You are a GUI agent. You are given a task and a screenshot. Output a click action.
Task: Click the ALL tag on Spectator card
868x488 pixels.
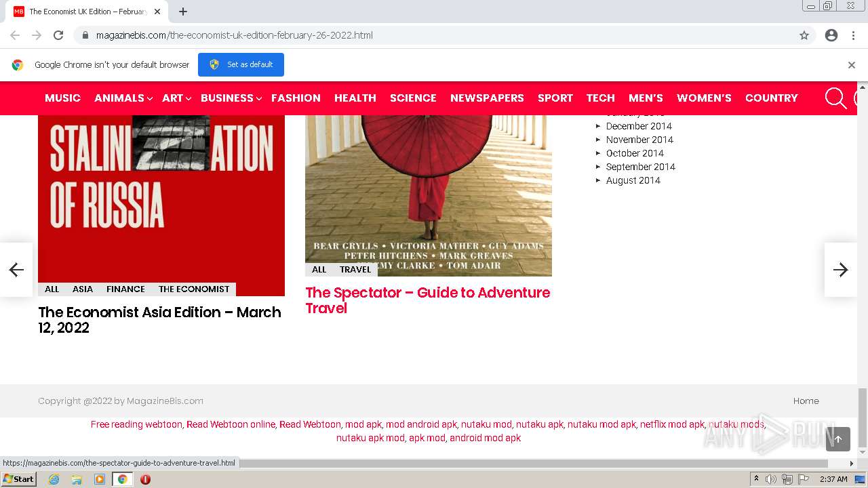coord(319,270)
